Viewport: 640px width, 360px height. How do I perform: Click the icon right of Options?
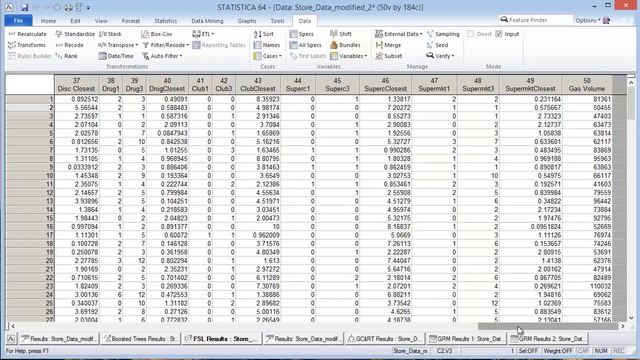[607, 20]
